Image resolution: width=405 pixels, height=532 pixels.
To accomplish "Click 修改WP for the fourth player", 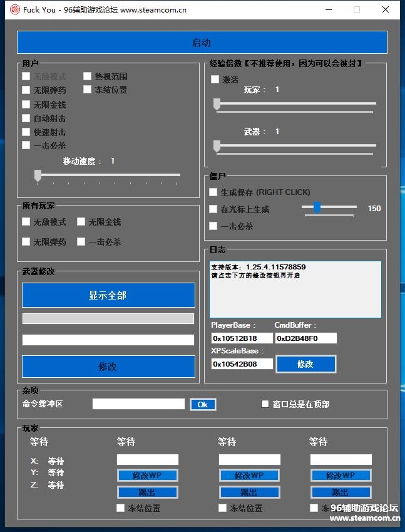I will (x=341, y=476).
